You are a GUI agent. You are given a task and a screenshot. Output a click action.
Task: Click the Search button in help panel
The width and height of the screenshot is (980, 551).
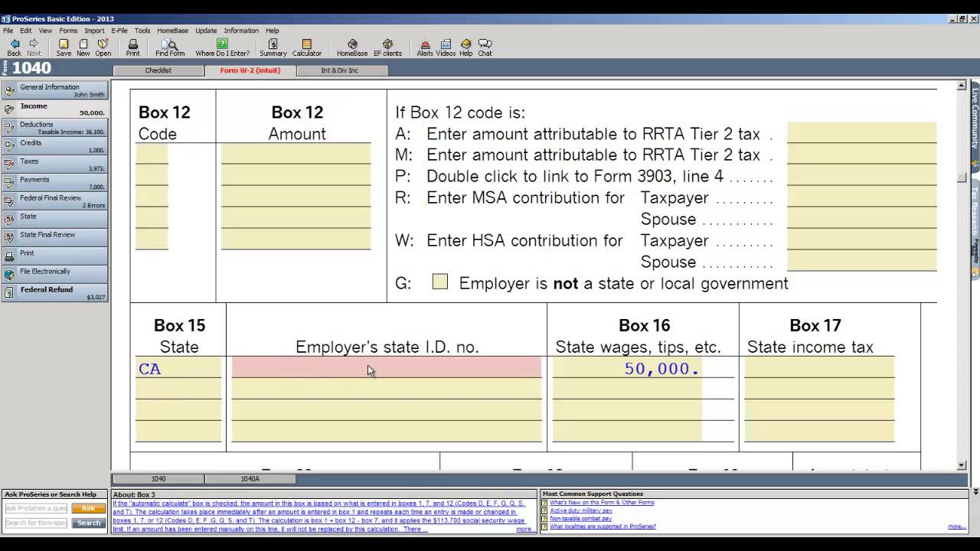tap(89, 523)
